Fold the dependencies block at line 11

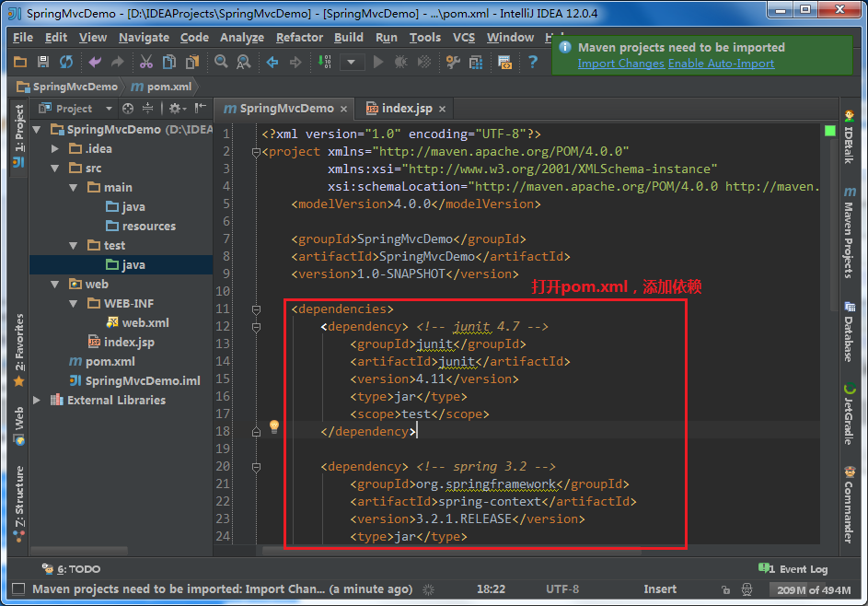(256, 309)
